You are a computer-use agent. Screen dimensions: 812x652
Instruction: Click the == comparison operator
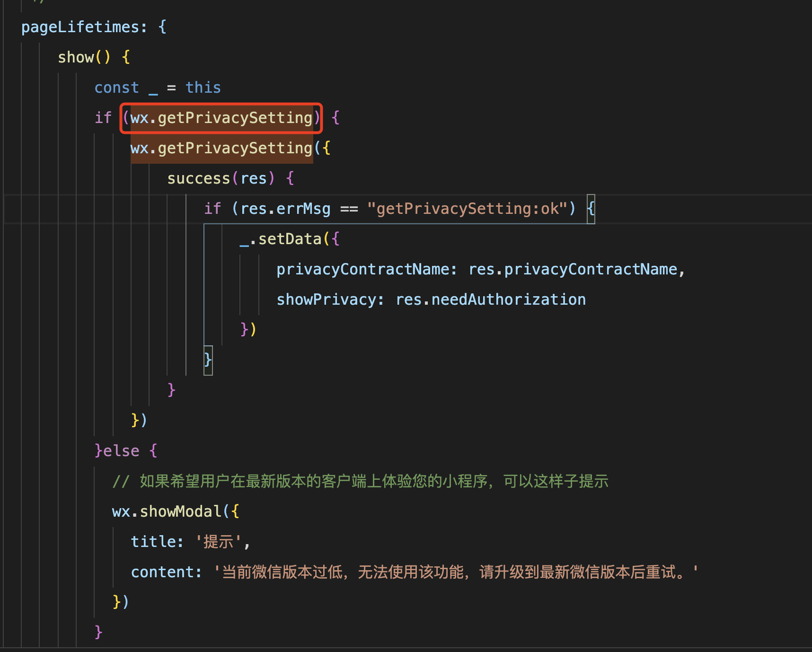pos(349,209)
